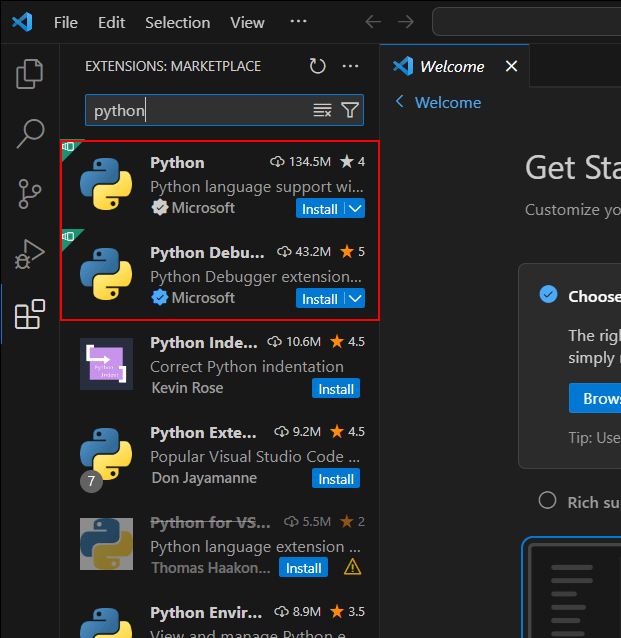Click the Kevin Rose publisher name
Image resolution: width=621 pixels, height=638 pixels.
[187, 388]
